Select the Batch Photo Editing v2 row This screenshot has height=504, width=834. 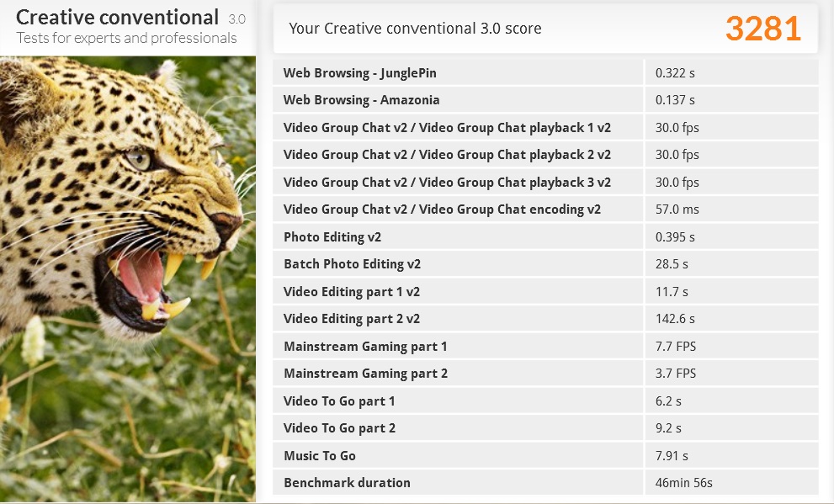pos(352,264)
